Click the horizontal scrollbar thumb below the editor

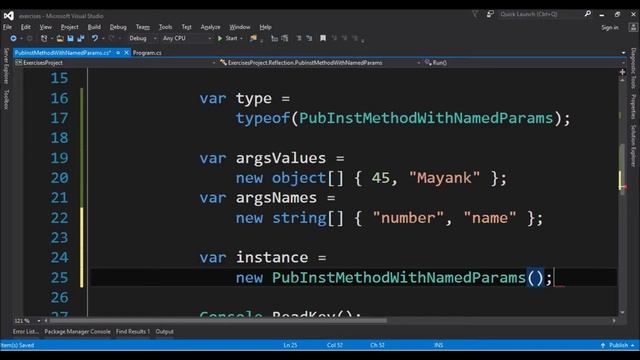pyautogui.click(x=218, y=321)
